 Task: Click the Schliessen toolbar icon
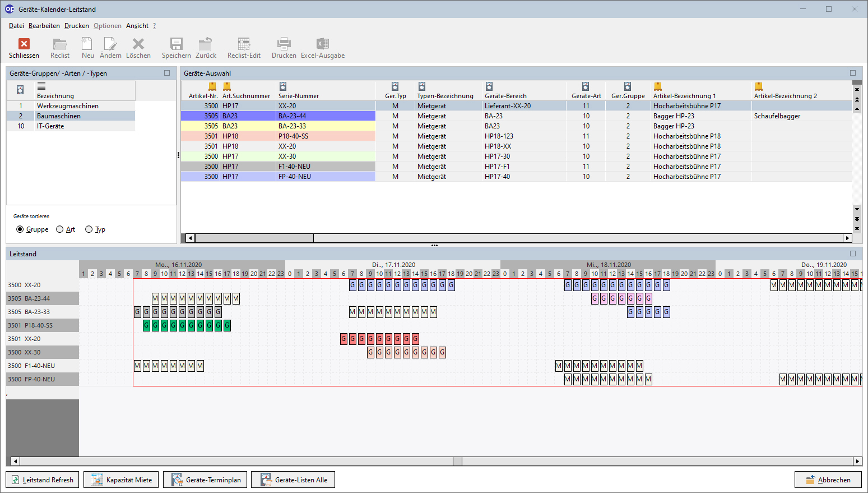click(24, 44)
